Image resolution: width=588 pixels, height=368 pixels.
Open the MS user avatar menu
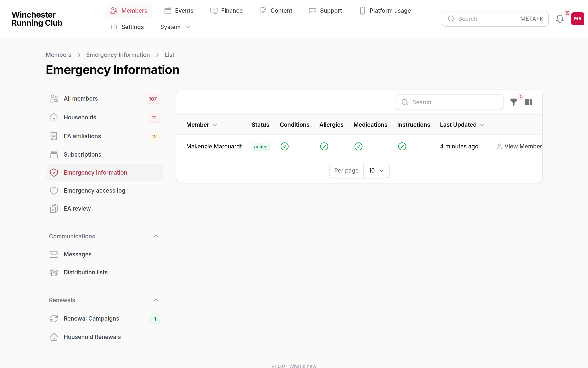click(578, 19)
